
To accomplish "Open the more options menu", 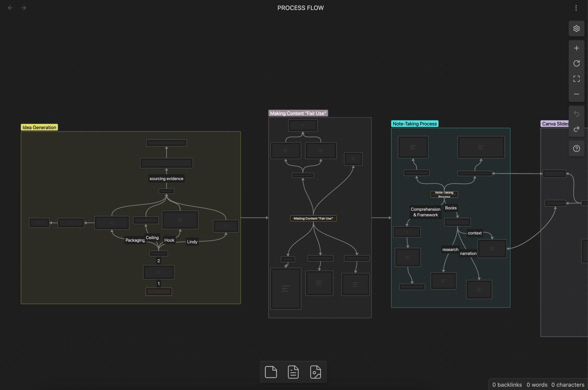I will tap(576, 8).
